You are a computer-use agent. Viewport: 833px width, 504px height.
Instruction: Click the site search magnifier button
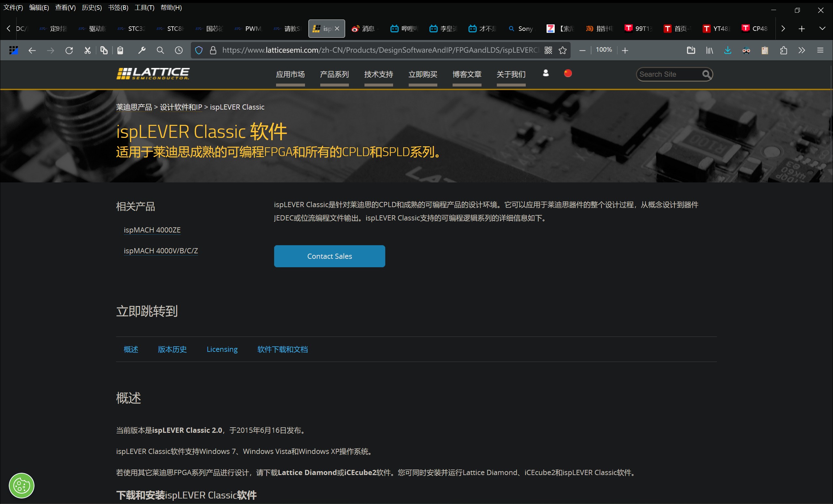coord(707,74)
